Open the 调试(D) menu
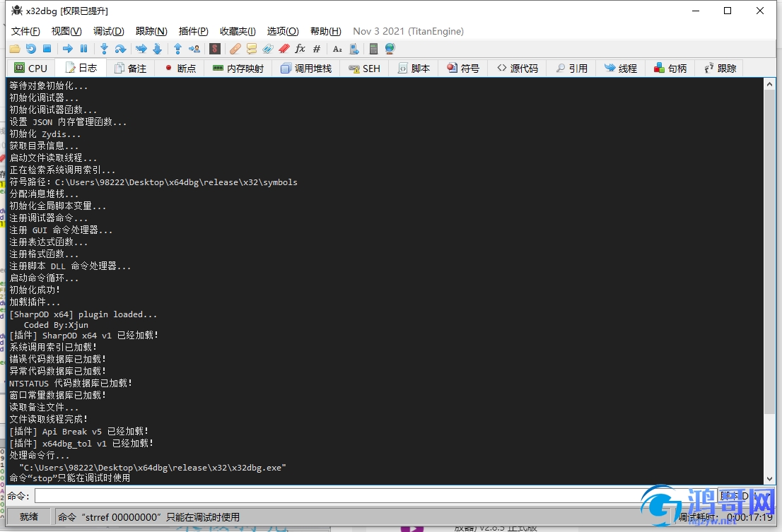Image resolution: width=782 pixels, height=532 pixels. coord(109,31)
